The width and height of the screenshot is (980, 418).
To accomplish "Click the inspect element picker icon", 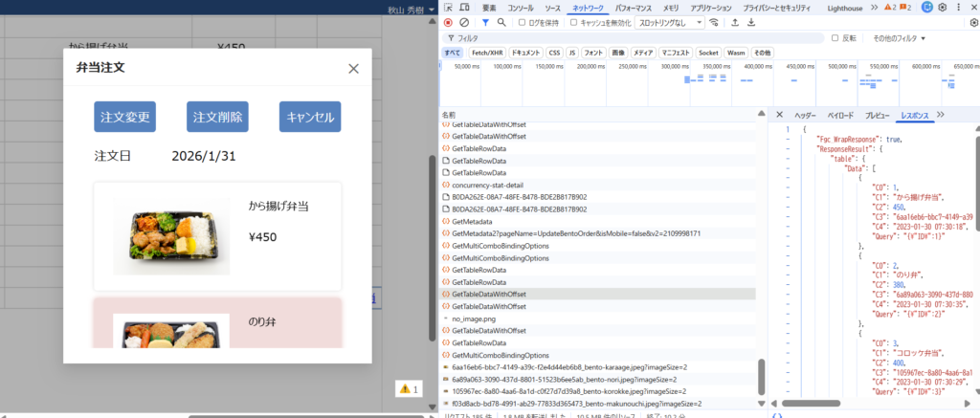I will (449, 7).
